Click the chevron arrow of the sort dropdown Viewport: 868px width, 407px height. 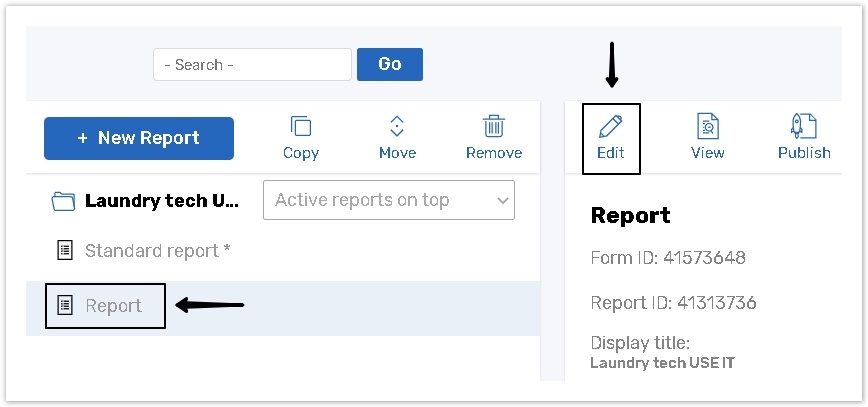[502, 200]
